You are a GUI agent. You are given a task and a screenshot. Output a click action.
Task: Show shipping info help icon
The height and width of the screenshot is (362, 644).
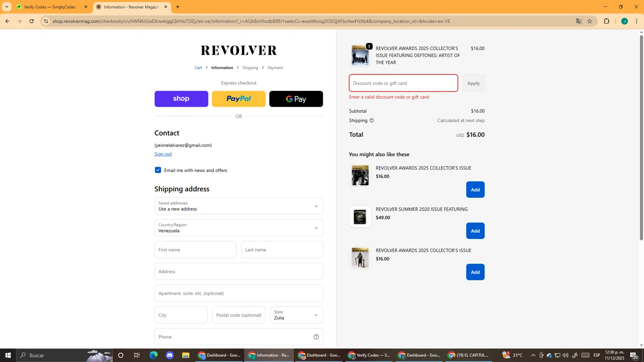pyautogui.click(x=372, y=121)
